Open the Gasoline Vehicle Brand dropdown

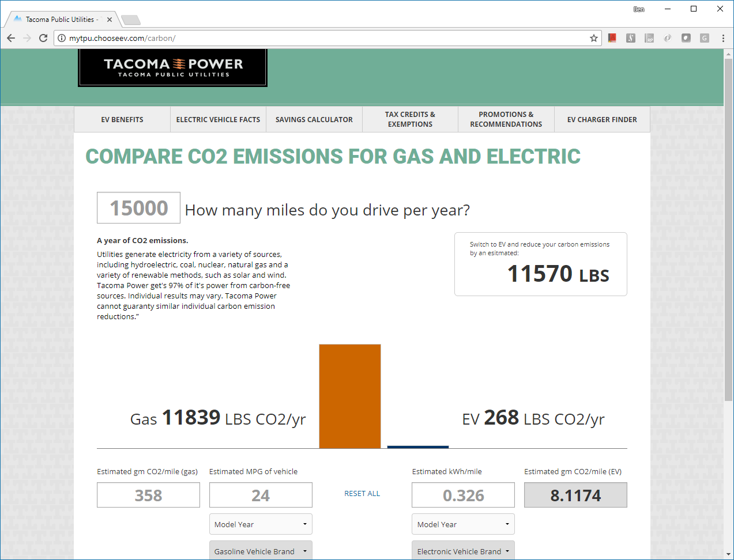261,551
